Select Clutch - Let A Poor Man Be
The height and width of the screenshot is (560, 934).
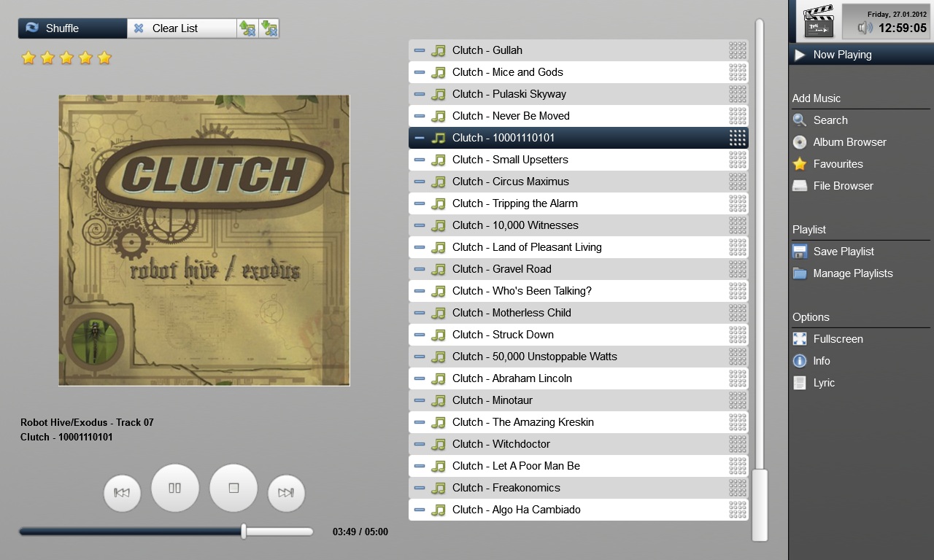579,466
